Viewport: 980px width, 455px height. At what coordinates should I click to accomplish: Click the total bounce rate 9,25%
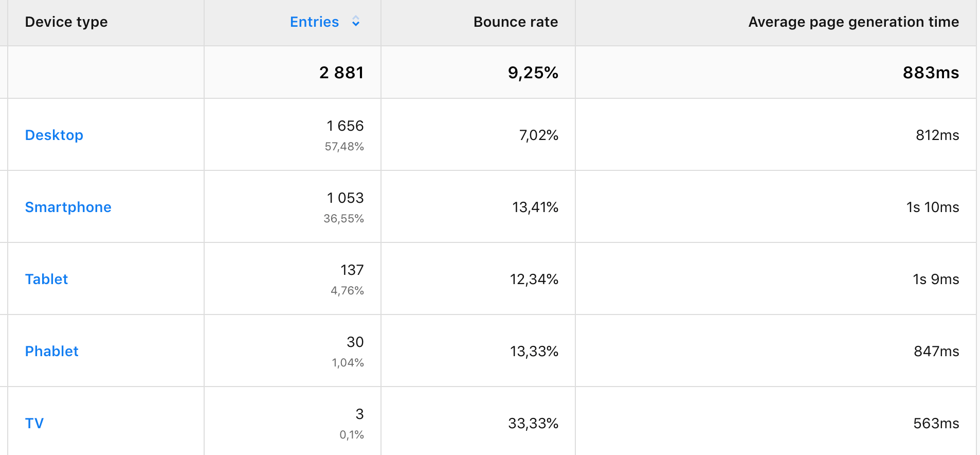[533, 73]
